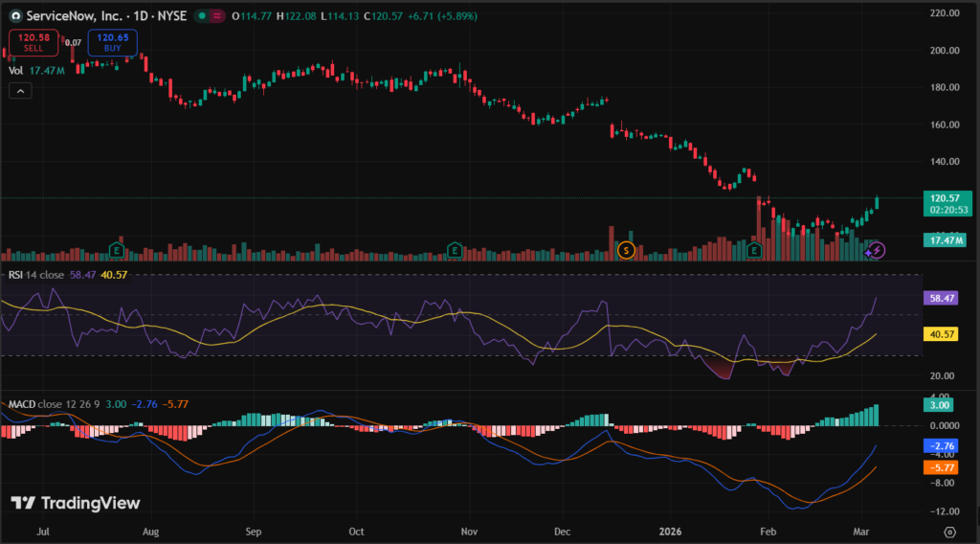This screenshot has height=544, width=980.
Task: Click the earnings 'E' marker near February
Action: click(754, 250)
